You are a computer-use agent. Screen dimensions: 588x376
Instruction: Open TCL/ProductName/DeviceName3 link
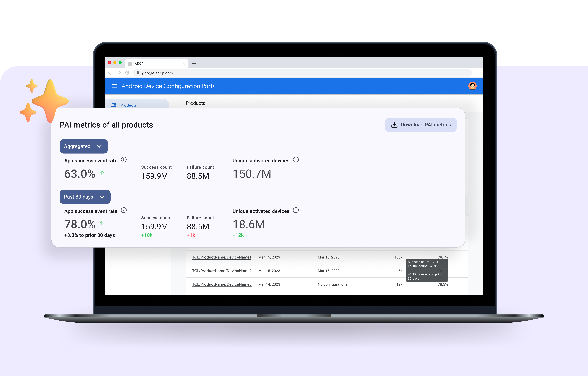click(x=222, y=284)
